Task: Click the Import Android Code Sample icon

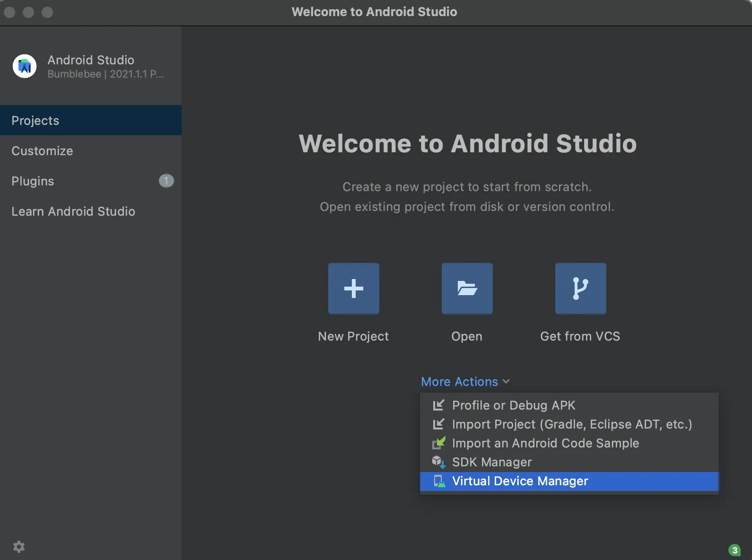Action: pos(438,443)
